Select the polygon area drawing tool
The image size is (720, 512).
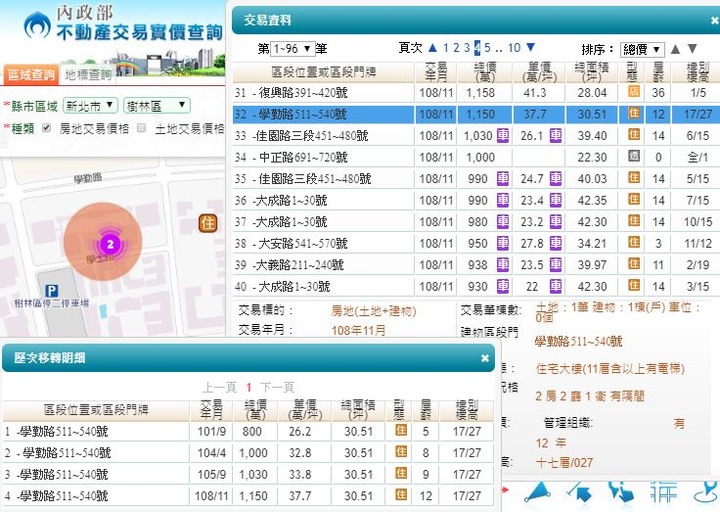point(537,493)
